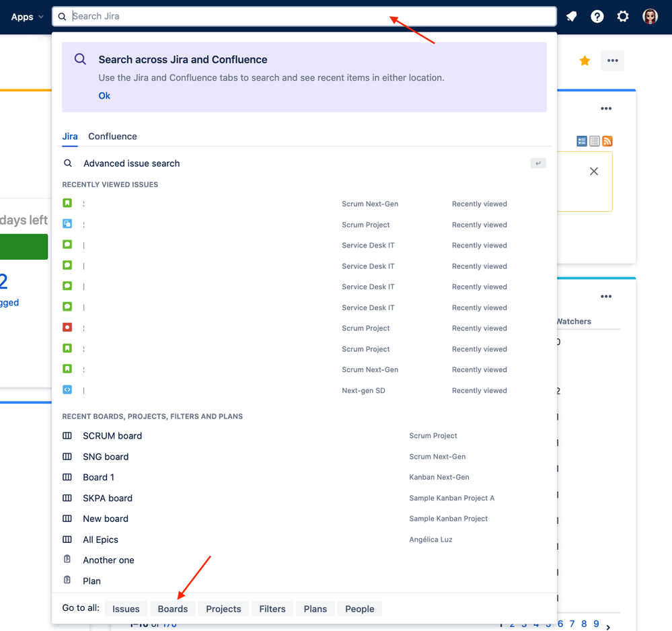Go to all Projects
672x631 pixels.
pyautogui.click(x=224, y=609)
